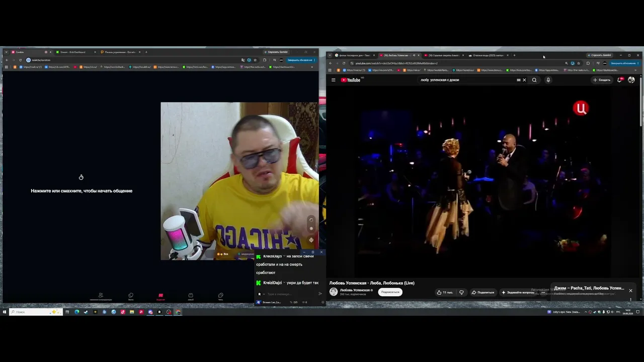Go back in the YouTube browser window
This screenshot has height=362, width=644.
(x=331, y=63)
